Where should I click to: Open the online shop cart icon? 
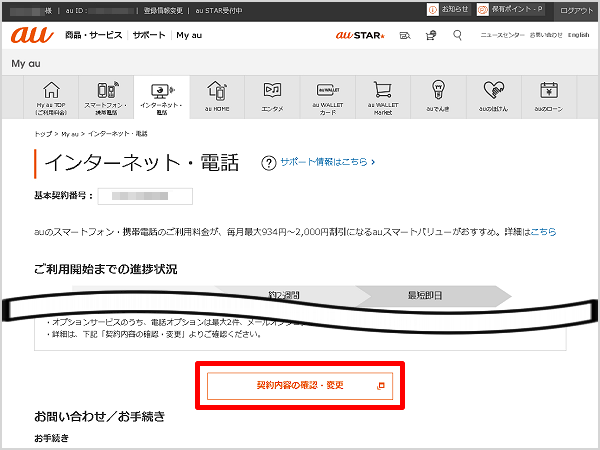[431, 35]
